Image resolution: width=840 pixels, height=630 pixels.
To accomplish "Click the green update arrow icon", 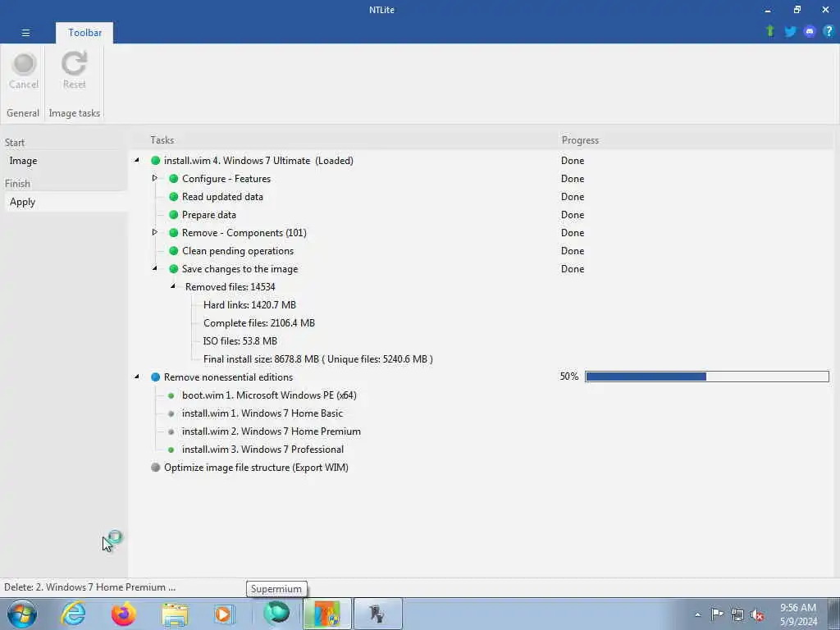I will [x=770, y=31].
